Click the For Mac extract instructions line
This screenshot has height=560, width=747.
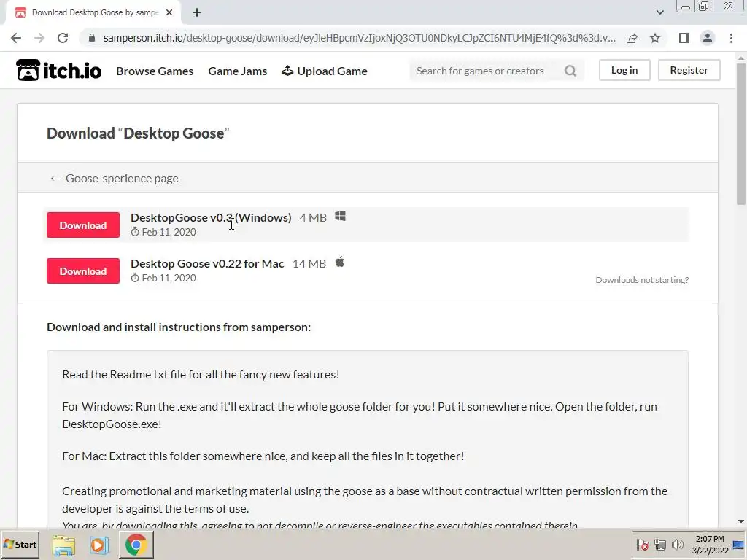click(263, 456)
